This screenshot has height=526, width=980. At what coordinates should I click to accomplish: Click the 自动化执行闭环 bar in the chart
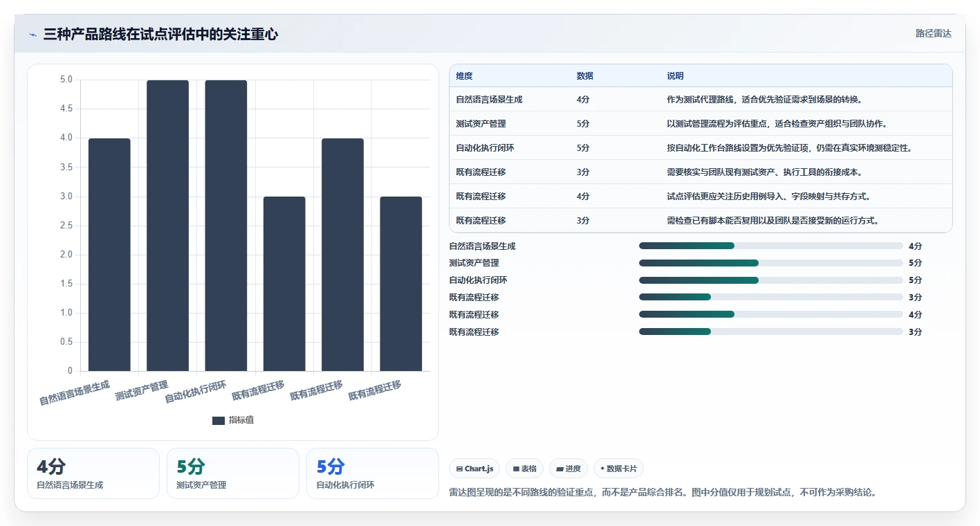[x=226, y=226]
